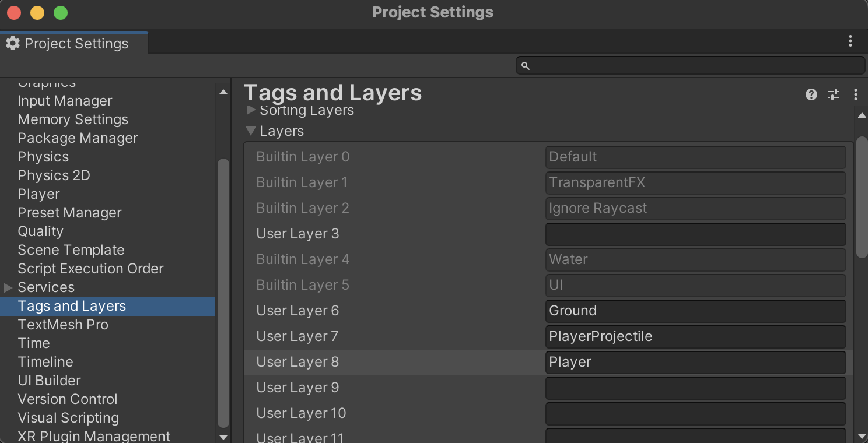The height and width of the screenshot is (443, 868).
Task: Edit the User Layer 7 PlayerProjectile field
Action: tap(695, 337)
